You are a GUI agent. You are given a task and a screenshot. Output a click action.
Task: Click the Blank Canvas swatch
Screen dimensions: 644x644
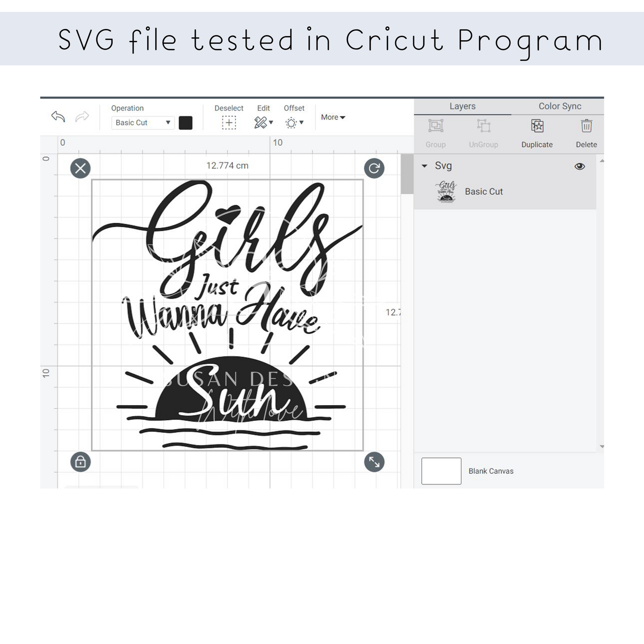(x=441, y=471)
